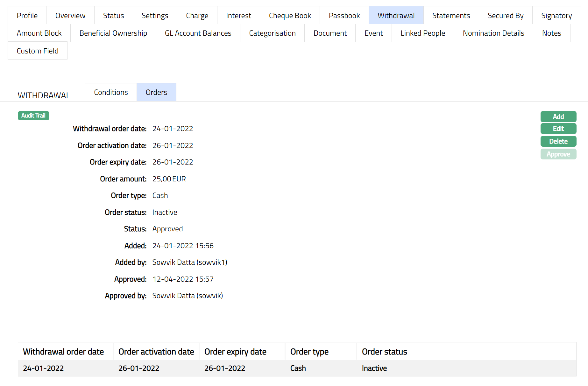
Task: Delete the selected withdrawal order
Action: [558, 141]
